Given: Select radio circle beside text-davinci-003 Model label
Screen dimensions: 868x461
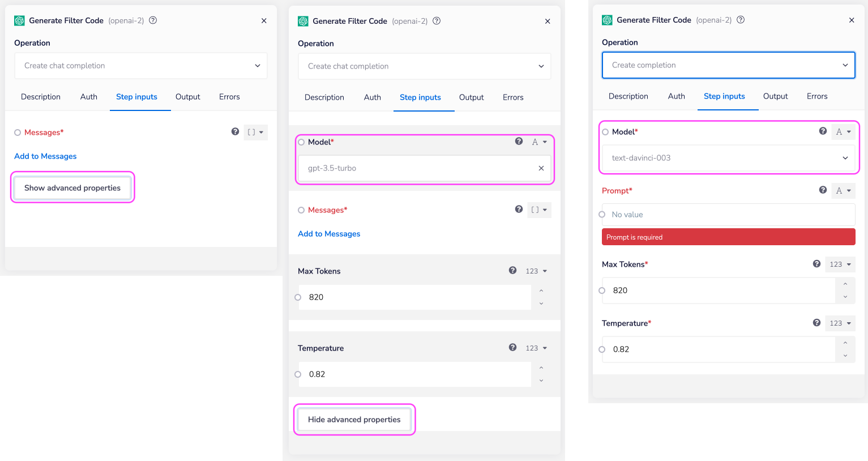Looking at the screenshot, I should [x=605, y=132].
